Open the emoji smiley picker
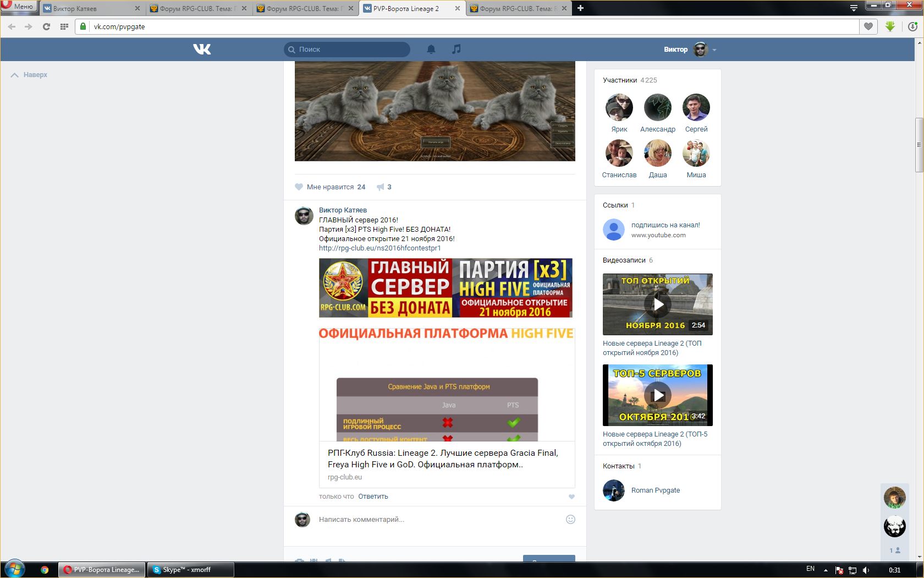Image resolution: width=924 pixels, height=578 pixels. click(570, 520)
